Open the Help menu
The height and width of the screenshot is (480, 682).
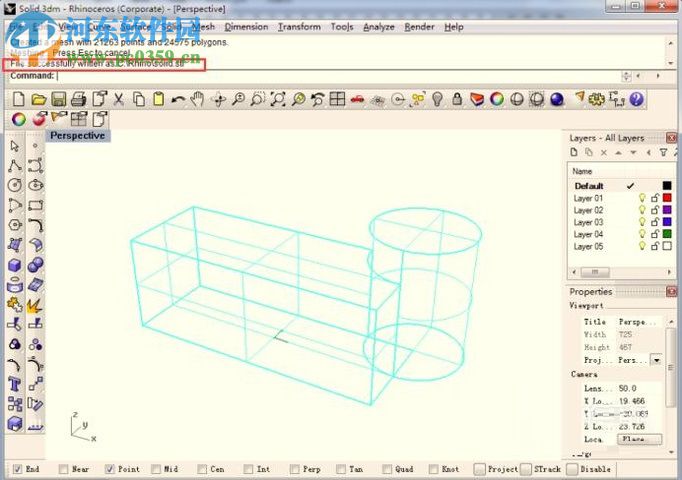454,27
